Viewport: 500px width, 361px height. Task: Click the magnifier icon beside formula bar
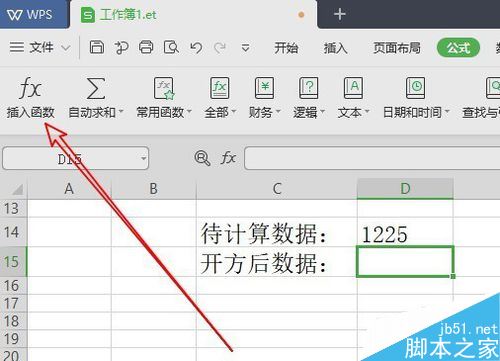pyautogui.click(x=202, y=158)
